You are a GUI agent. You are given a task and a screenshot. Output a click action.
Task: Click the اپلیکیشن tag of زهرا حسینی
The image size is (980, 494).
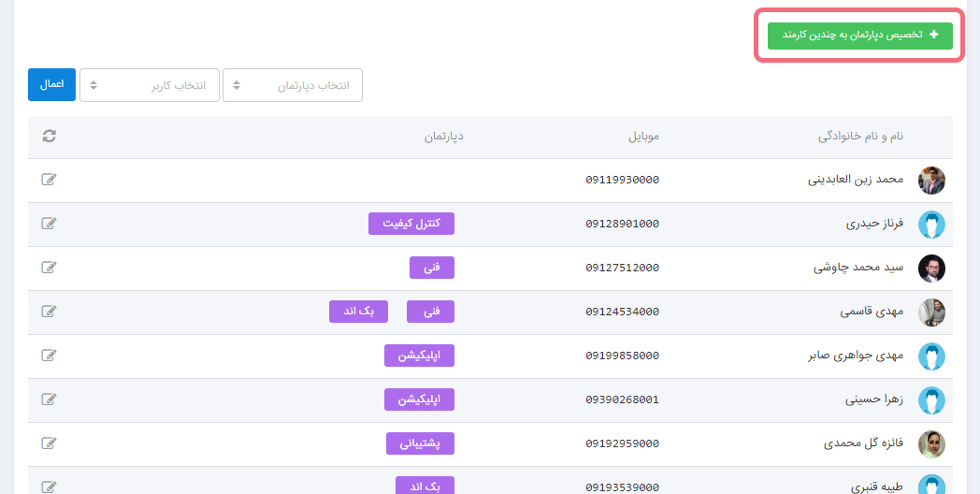click(x=419, y=400)
